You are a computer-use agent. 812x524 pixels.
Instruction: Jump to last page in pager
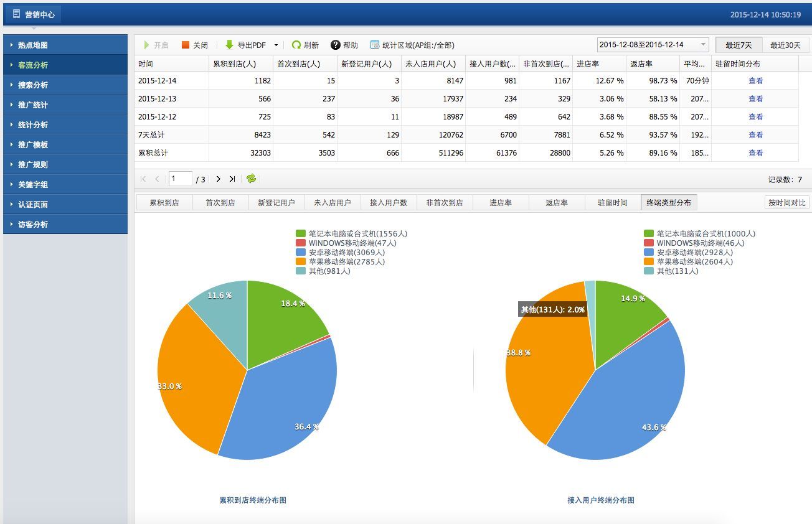pos(232,179)
